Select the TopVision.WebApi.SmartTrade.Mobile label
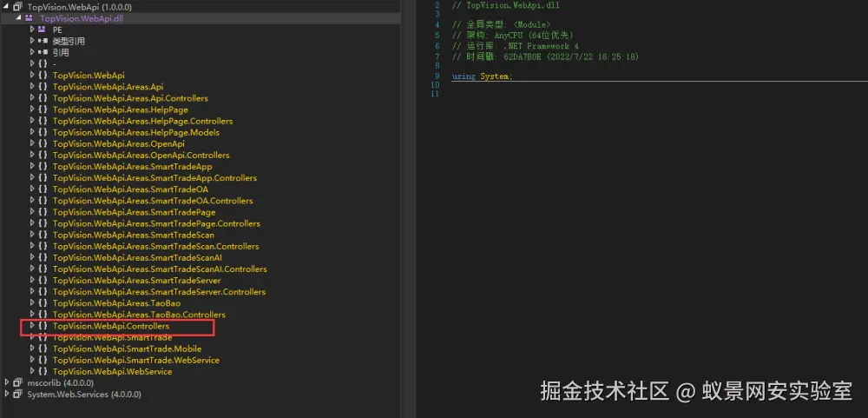The image size is (868, 418). [x=127, y=348]
